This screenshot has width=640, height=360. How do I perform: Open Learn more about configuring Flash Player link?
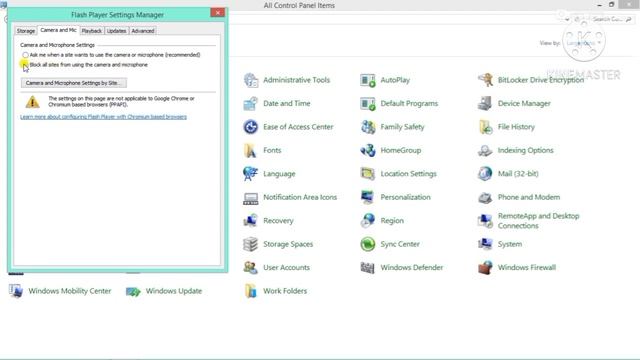click(103, 117)
